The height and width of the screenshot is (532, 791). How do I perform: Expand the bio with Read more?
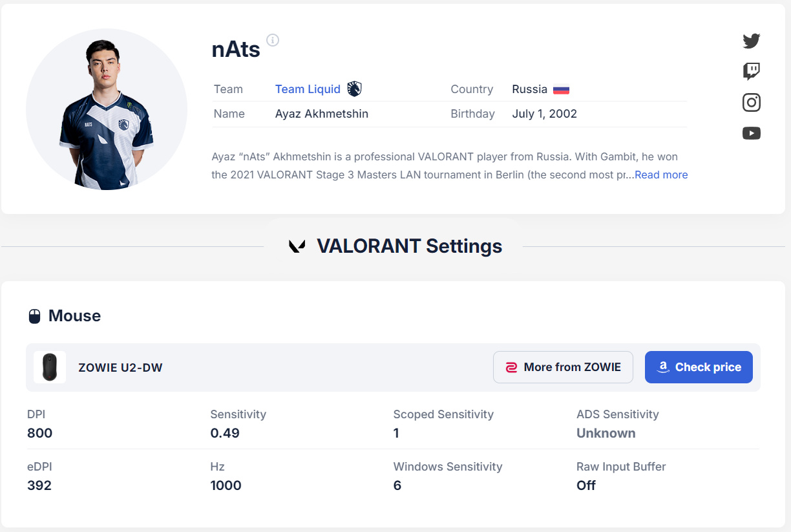click(661, 175)
